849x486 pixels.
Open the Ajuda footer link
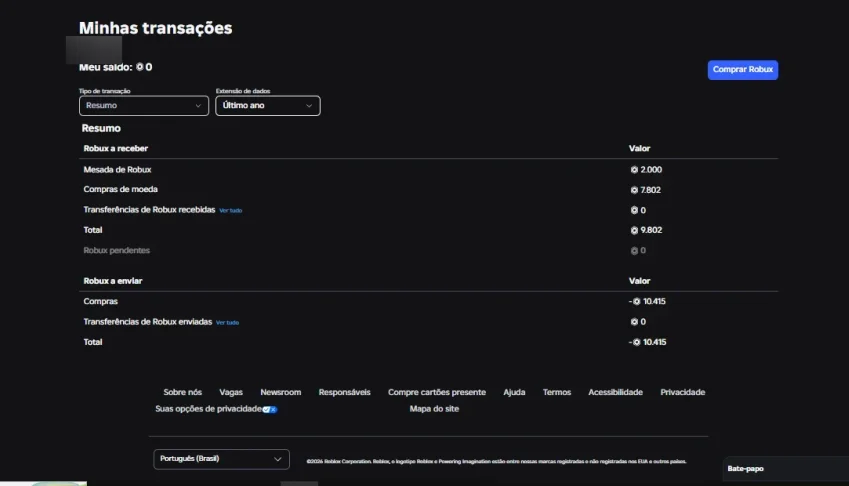click(514, 392)
